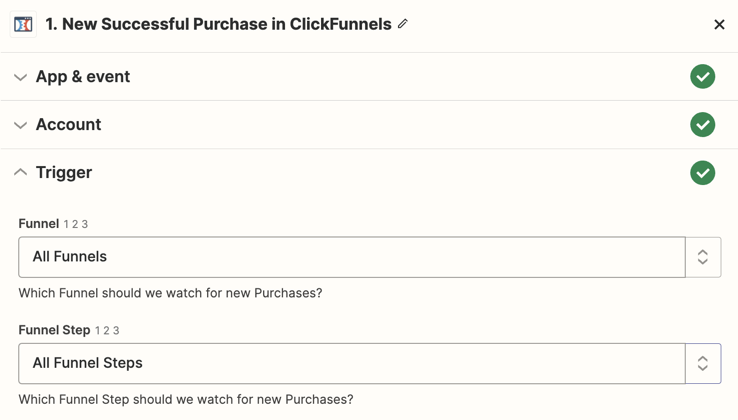Click the pencil icon to rename step
738x420 pixels.
click(x=402, y=24)
